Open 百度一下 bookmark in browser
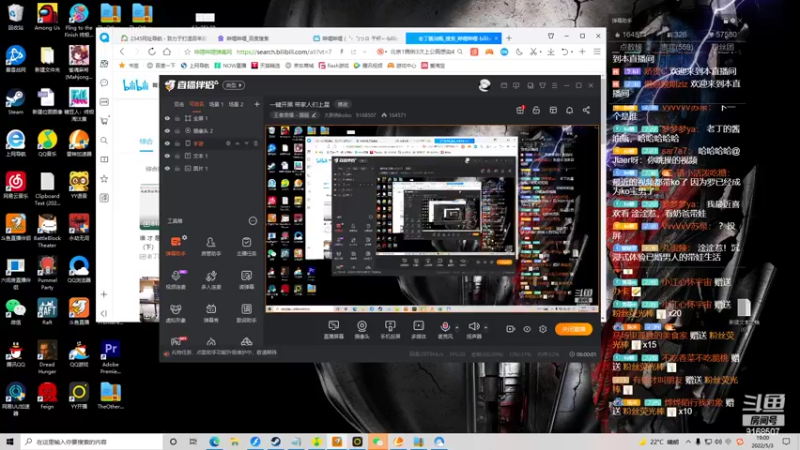The width and height of the screenshot is (800, 450). point(161,66)
